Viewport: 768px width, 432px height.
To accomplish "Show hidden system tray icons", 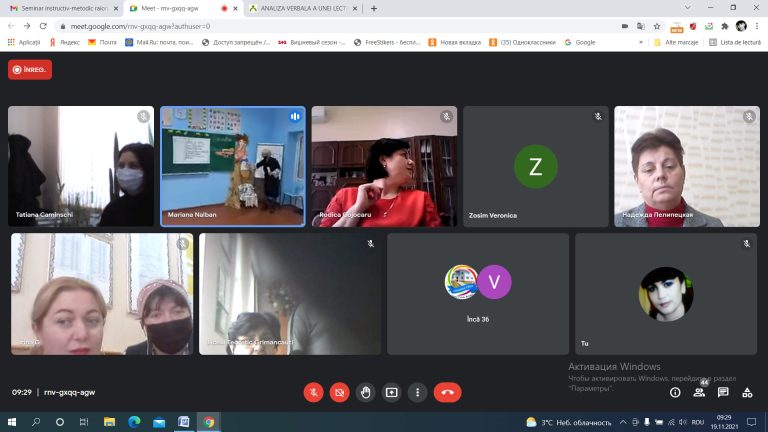I will (623, 422).
